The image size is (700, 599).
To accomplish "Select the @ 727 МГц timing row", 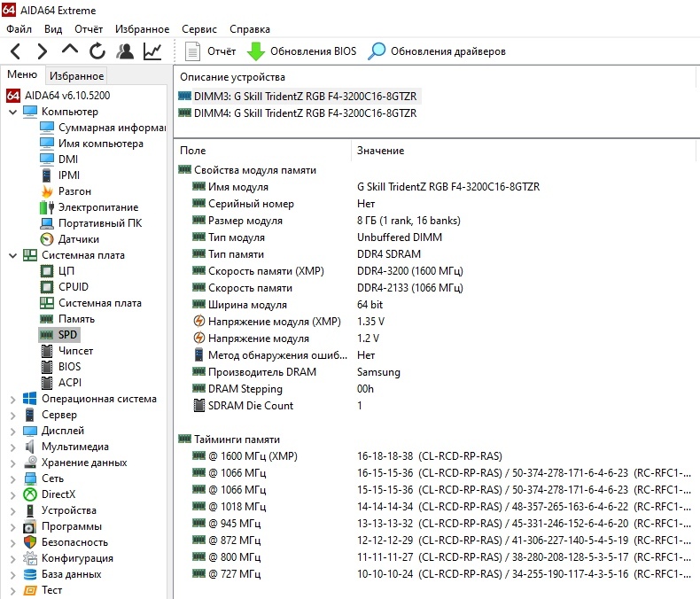I will tap(435, 574).
